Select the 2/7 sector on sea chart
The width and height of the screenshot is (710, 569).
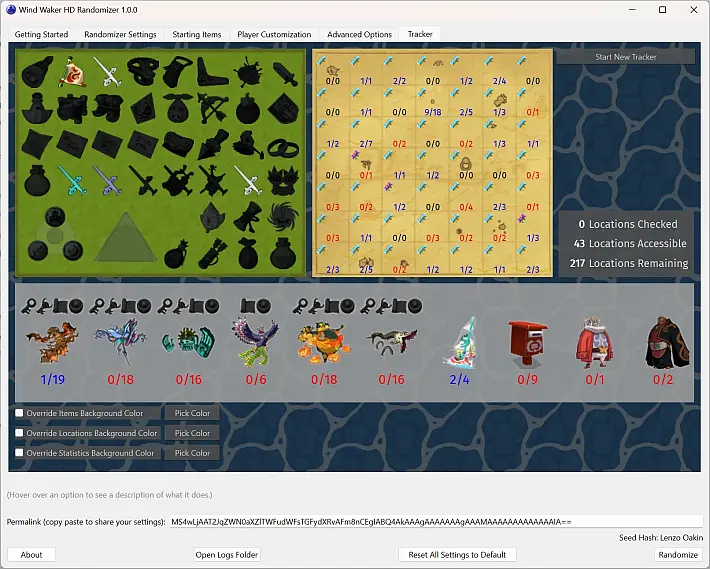pyautogui.click(x=366, y=135)
